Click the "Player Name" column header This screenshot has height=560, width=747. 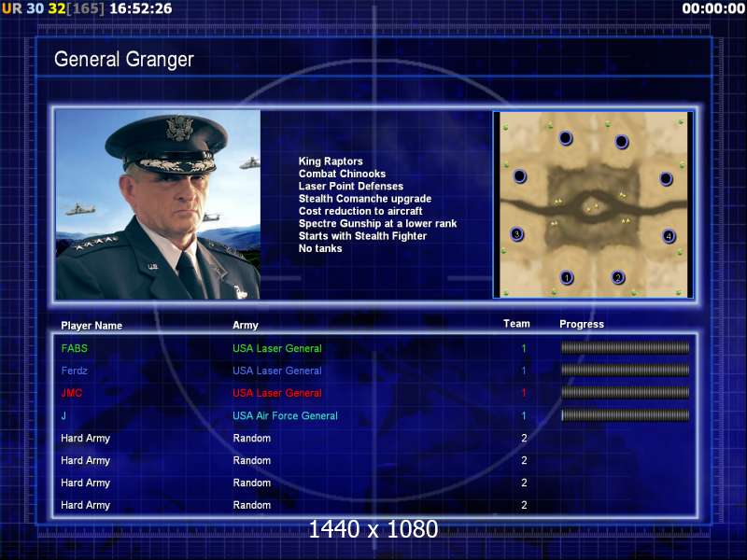(x=92, y=326)
